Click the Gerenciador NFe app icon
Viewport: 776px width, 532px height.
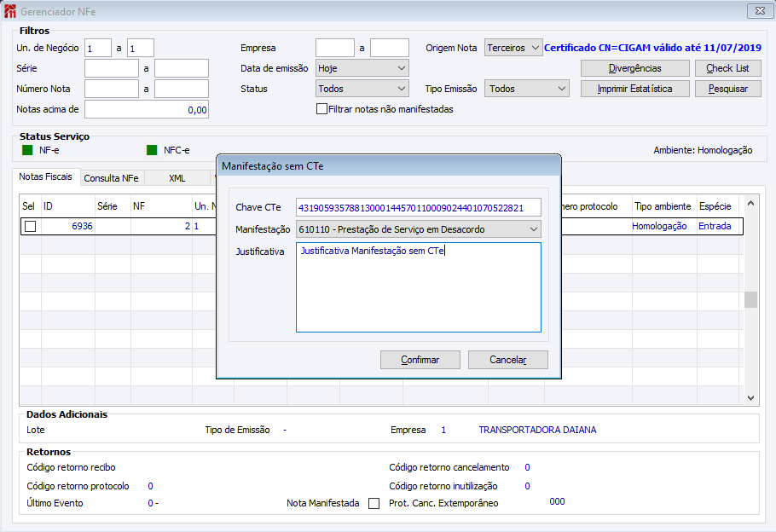tap(10, 11)
